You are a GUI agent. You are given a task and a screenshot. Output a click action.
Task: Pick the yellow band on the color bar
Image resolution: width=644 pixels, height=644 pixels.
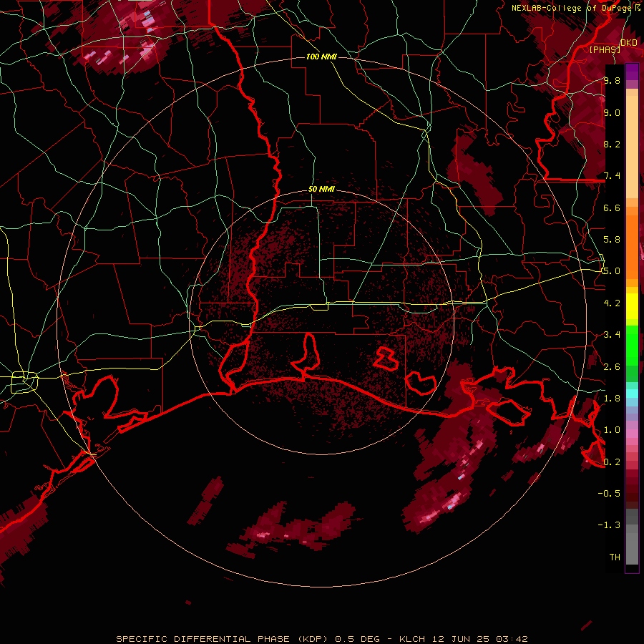point(632,306)
